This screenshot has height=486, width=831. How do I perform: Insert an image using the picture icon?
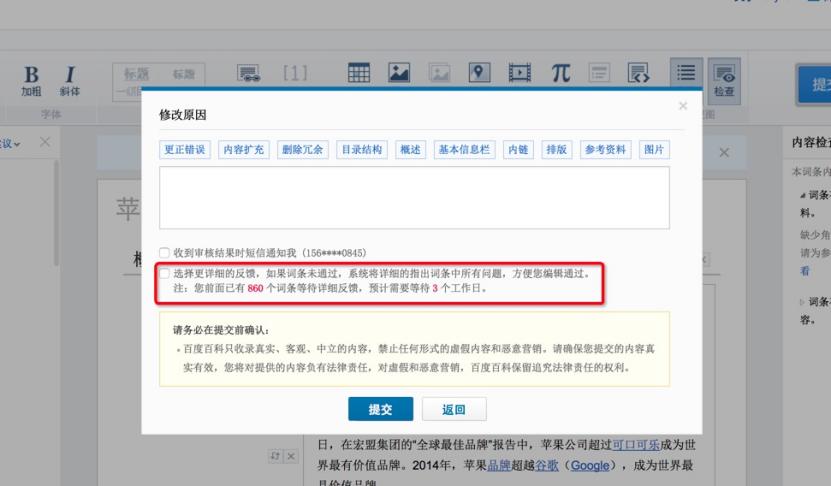pos(399,73)
